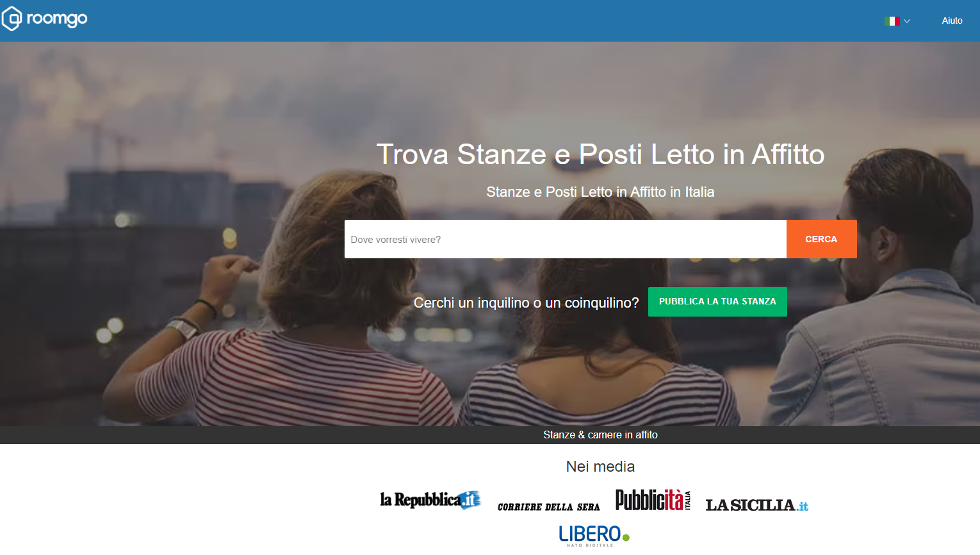The height and width of the screenshot is (555, 980).
Task: Click the 'Trova Stanze e Posti Letto' headline
Action: [x=600, y=154]
